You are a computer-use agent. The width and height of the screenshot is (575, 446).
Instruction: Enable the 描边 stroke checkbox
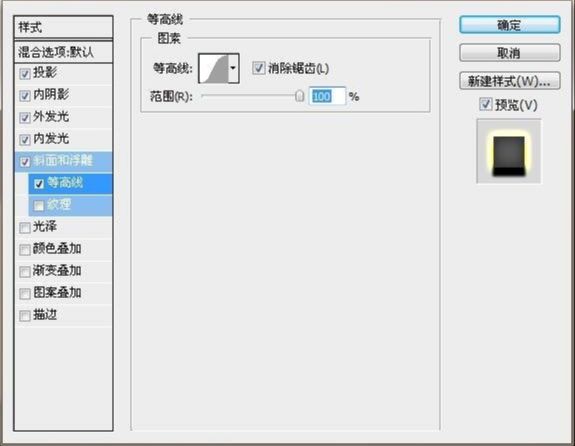pos(25,316)
